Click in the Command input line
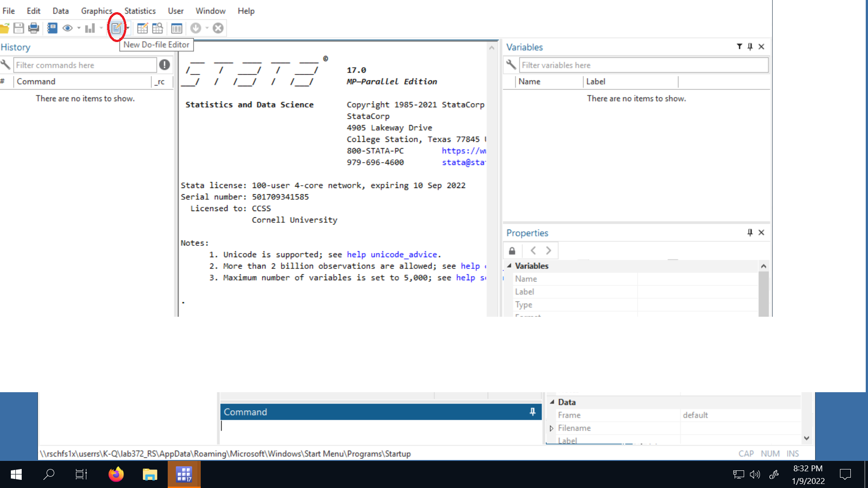The height and width of the screenshot is (488, 868). click(x=381, y=426)
